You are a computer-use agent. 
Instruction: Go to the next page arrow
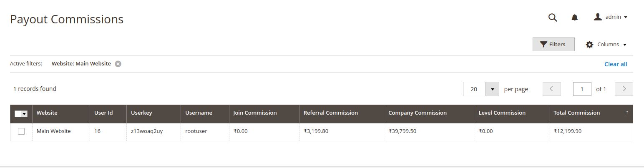pos(624,89)
